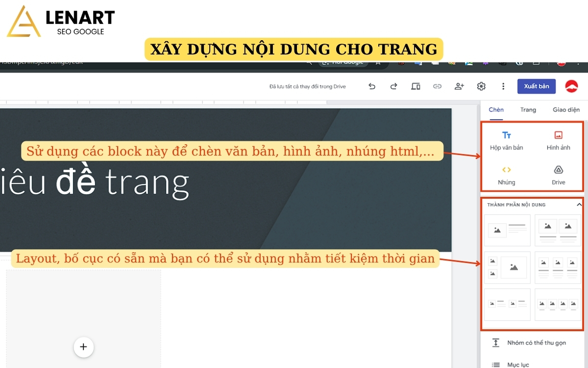Click the plus button on the page canvas

[83, 347]
